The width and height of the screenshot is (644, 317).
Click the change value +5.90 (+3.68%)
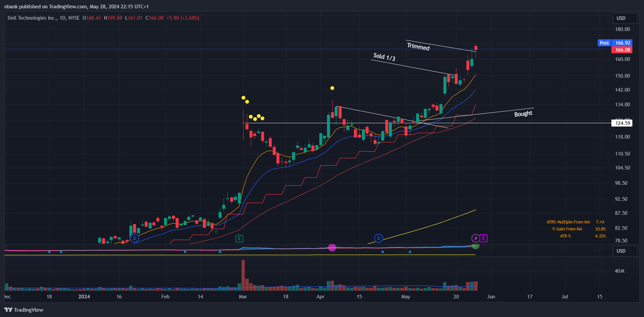[x=183, y=18]
